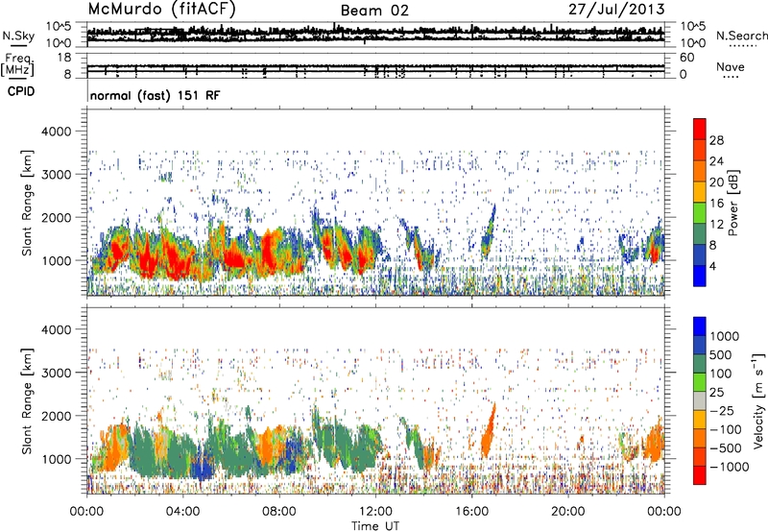Viewport: 768px width, 532px height.
Task: Click the "20" Power colorbar label
Action: (716, 182)
